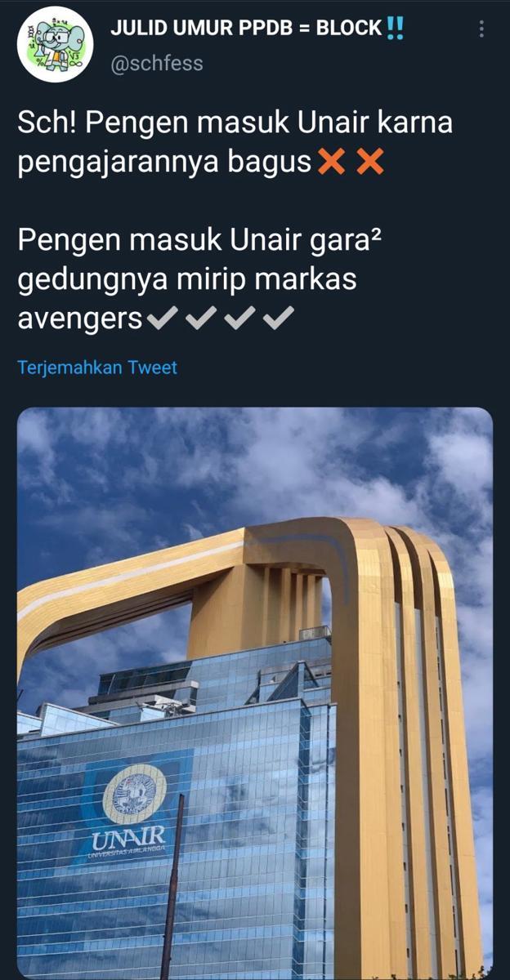Image resolution: width=510 pixels, height=980 pixels.
Task: Open the attached building photo
Action: click(255, 693)
